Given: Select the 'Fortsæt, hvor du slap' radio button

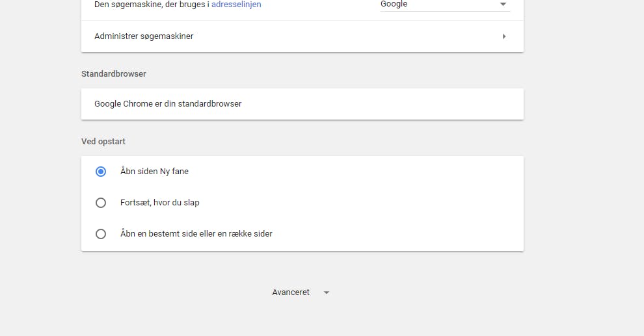Looking at the screenshot, I should pos(101,203).
